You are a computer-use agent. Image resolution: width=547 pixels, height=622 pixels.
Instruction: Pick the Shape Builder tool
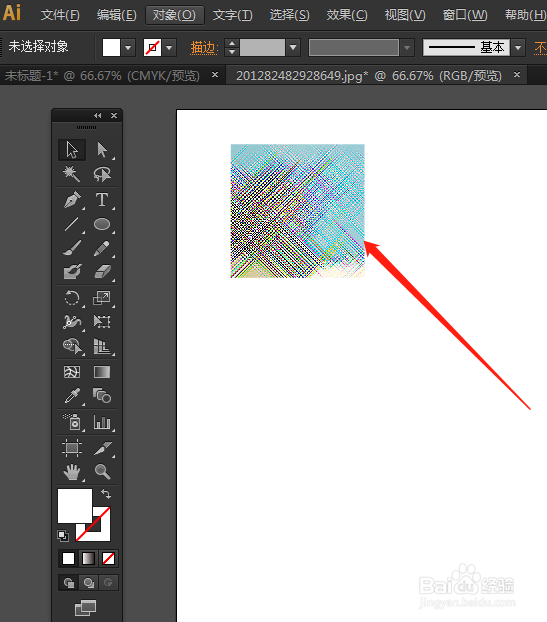[72, 346]
